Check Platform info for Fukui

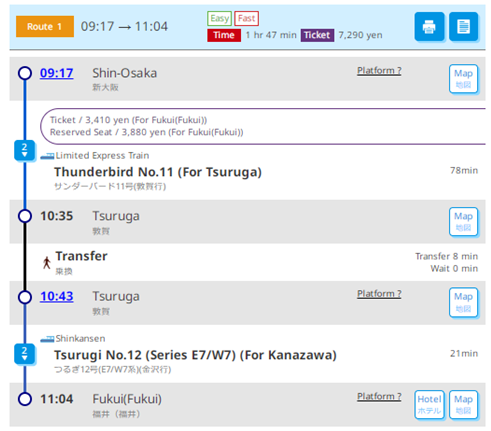(x=379, y=396)
